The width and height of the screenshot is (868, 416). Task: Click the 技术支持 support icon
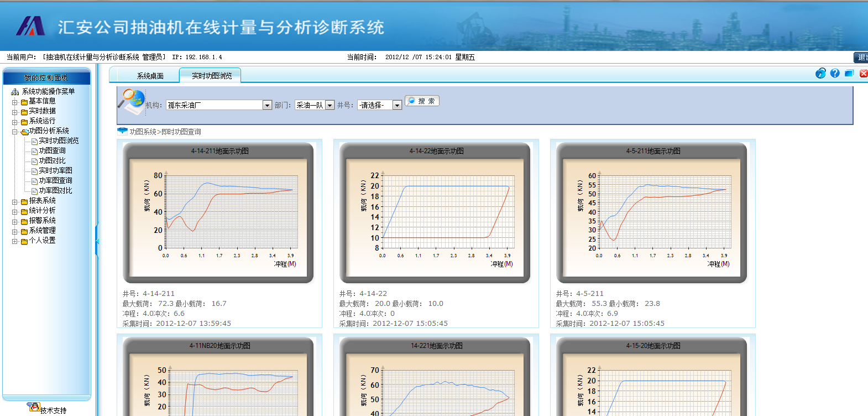point(34,408)
